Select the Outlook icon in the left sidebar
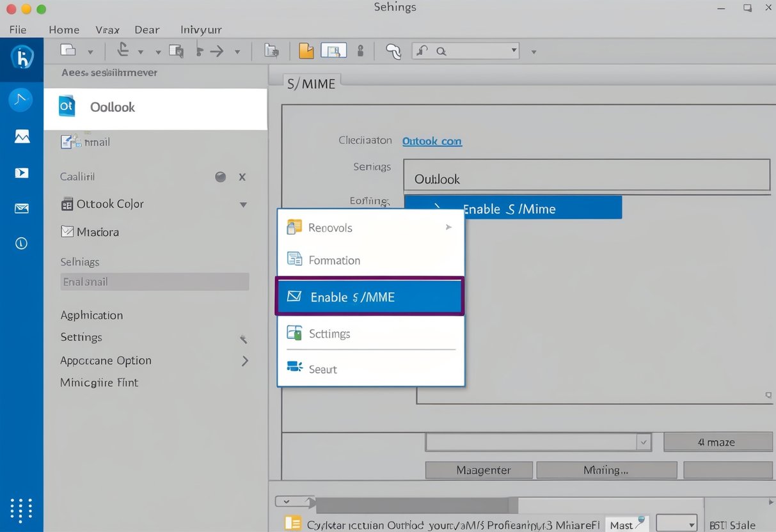776x532 pixels. pos(66,107)
